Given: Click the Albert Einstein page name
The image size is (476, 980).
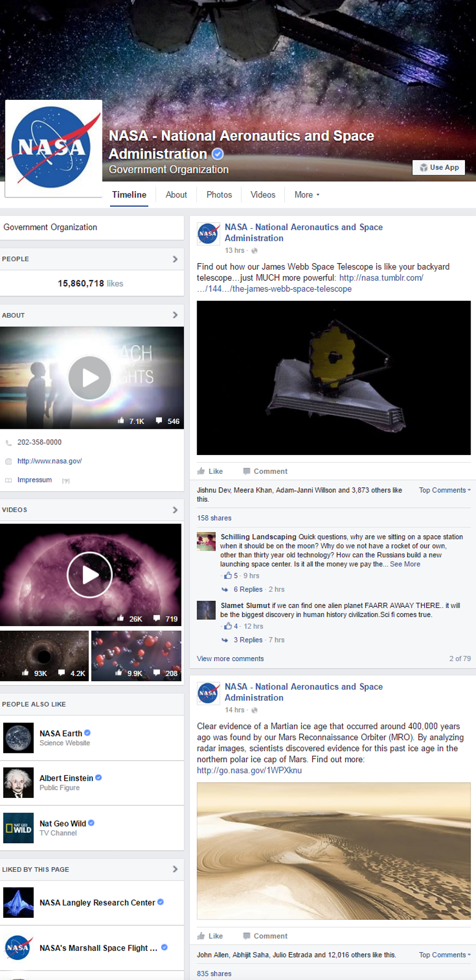Looking at the screenshot, I should pyautogui.click(x=66, y=778).
